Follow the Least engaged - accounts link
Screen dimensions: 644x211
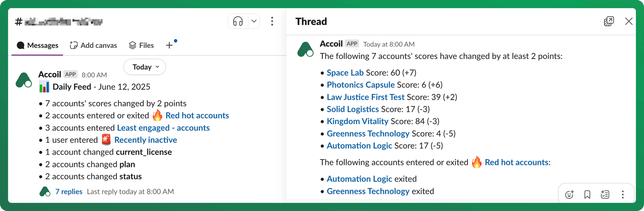pos(163,128)
